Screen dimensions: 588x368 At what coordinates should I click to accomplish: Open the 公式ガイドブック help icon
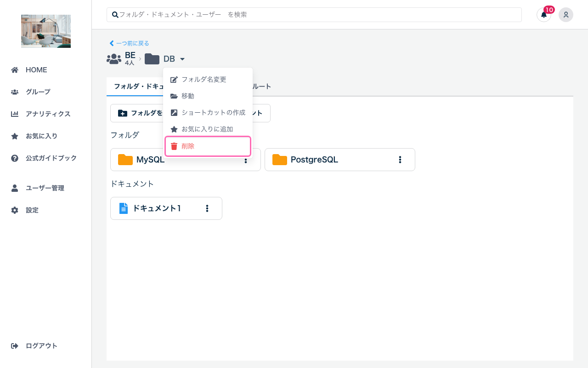pos(15,158)
